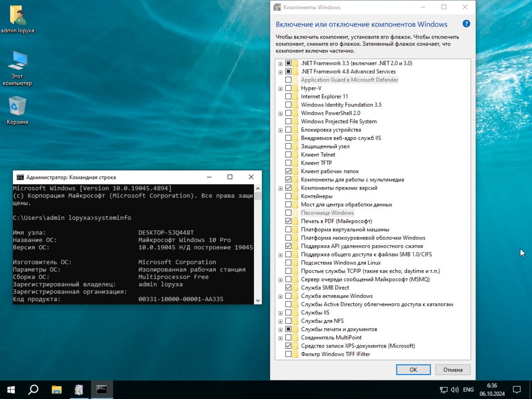Switch input language via ENG indicator
This screenshot has height=399, width=532.
468,390
